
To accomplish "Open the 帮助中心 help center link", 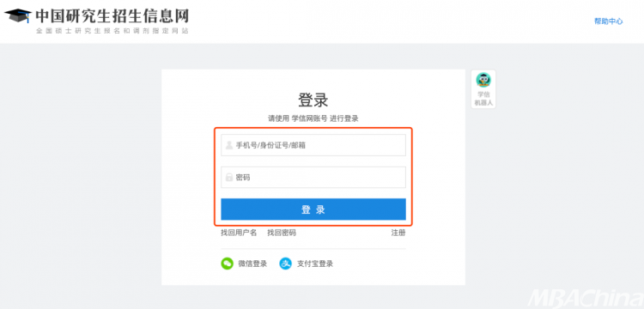I will (609, 21).
